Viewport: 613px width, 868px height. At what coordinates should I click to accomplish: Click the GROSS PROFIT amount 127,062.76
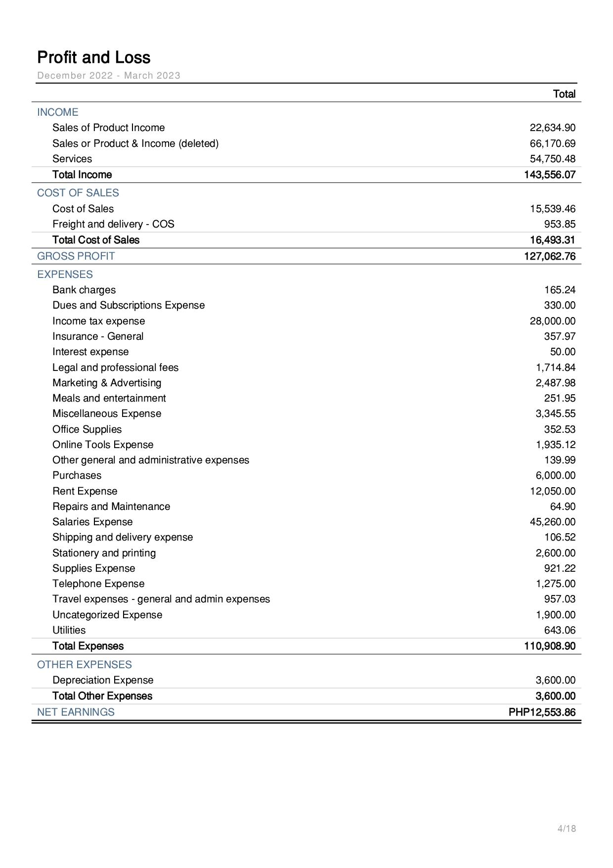tap(550, 256)
